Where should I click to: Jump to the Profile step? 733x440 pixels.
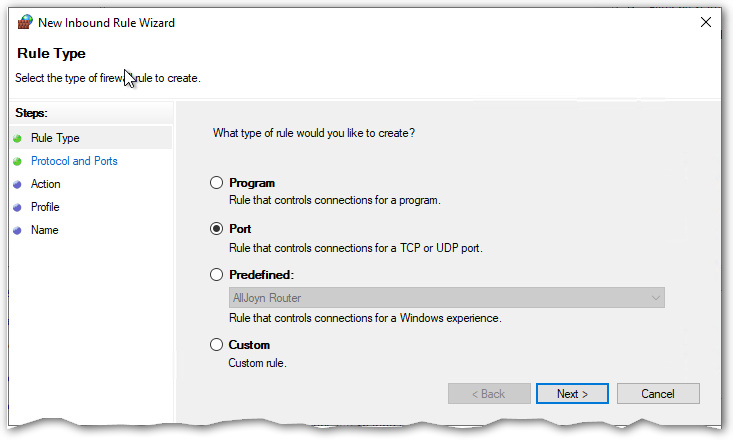[45, 207]
